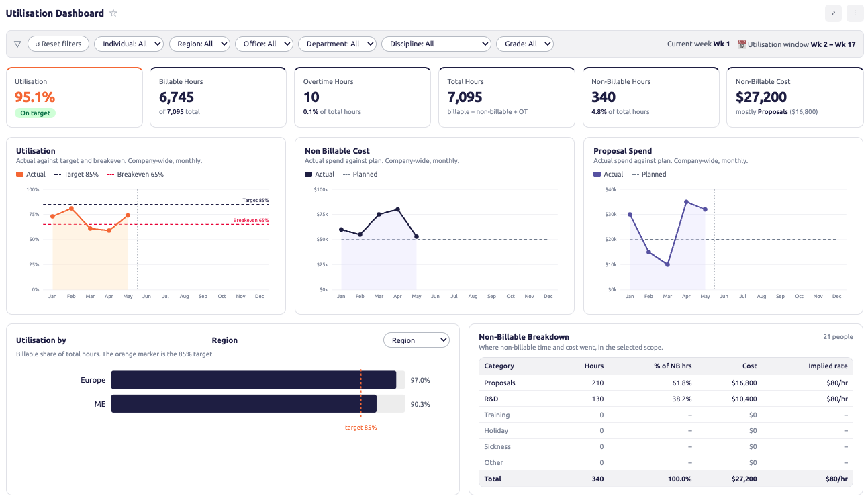Click the Non-Billable Cost $27,200 card
Image resolution: width=868 pixels, height=498 pixels.
coord(795,97)
